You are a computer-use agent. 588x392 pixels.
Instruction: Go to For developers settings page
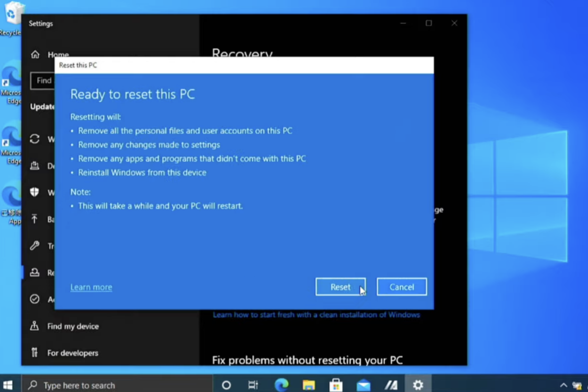(73, 353)
